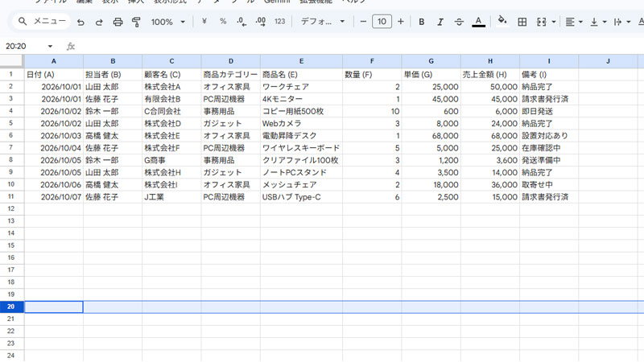
Task: Click header cell 備考 (I)
Action: coord(549,74)
